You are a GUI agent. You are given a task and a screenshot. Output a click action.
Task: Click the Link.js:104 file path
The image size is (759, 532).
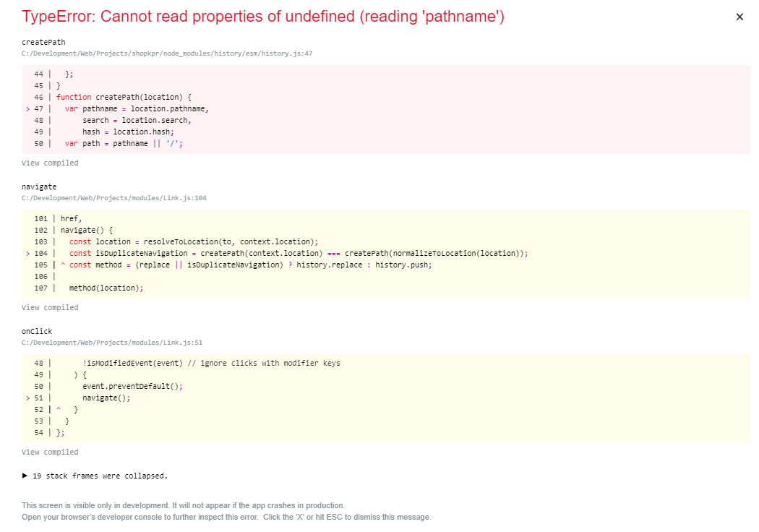pos(112,197)
